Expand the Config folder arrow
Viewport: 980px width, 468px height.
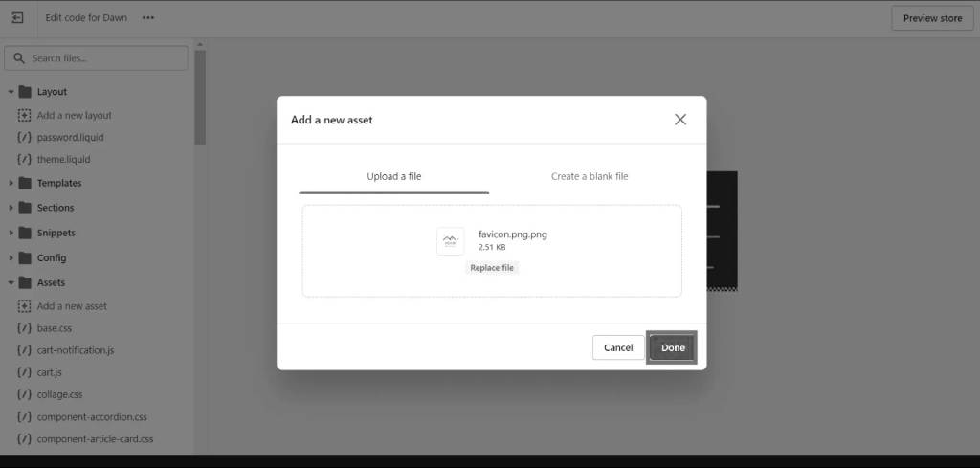coord(11,257)
